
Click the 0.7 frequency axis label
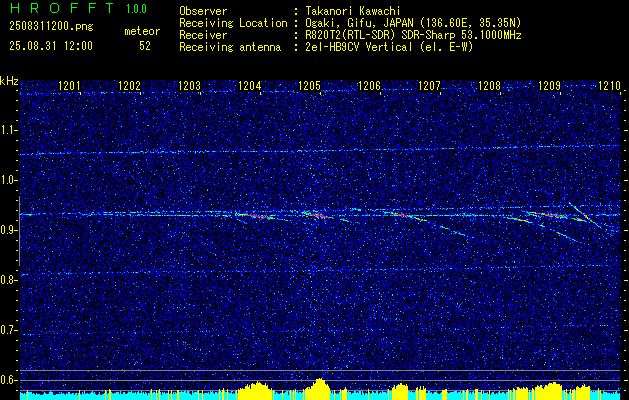coord(8,330)
